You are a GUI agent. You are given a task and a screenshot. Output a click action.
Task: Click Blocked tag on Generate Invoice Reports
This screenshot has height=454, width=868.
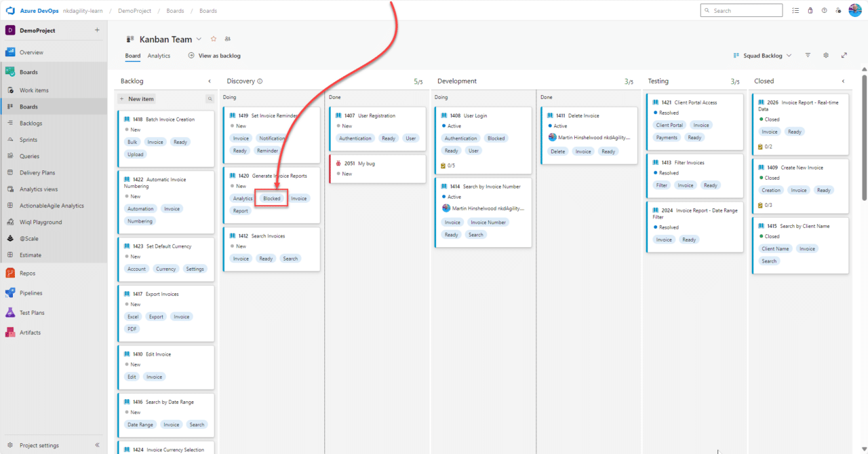point(272,199)
